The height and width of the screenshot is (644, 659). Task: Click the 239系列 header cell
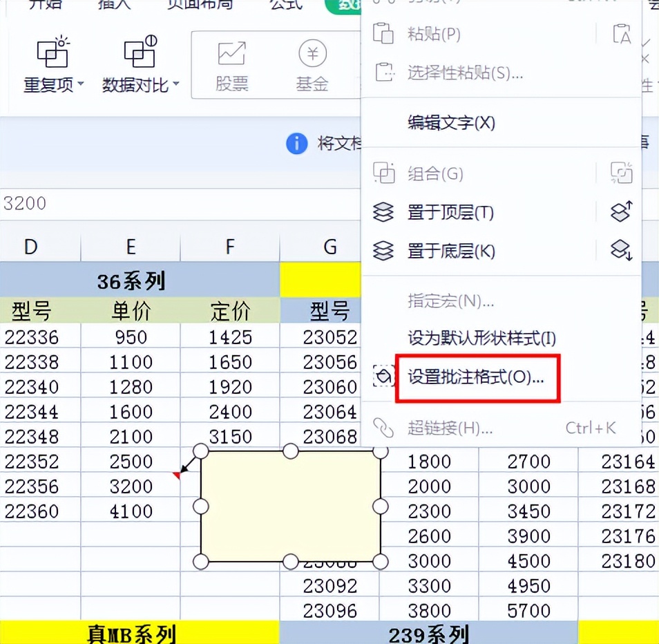click(429, 634)
